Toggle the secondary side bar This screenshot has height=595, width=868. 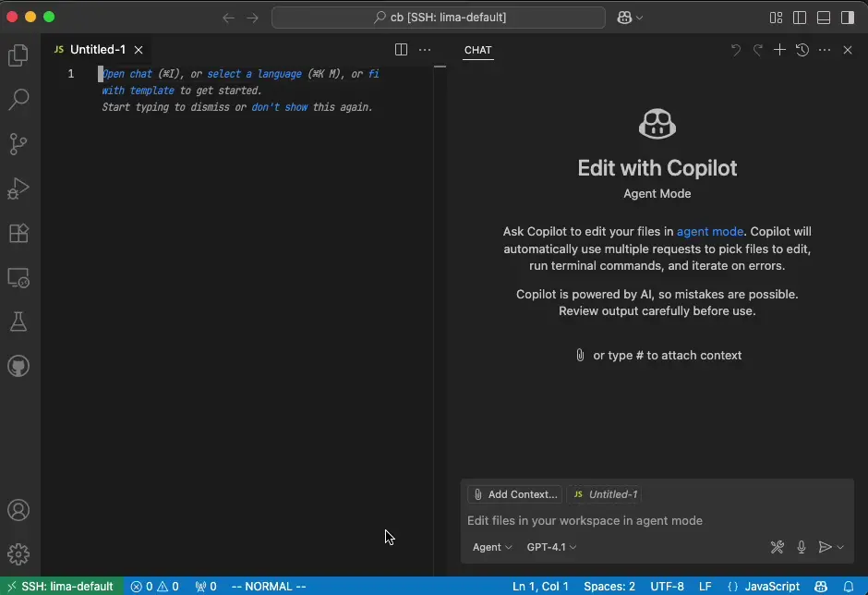(x=848, y=18)
